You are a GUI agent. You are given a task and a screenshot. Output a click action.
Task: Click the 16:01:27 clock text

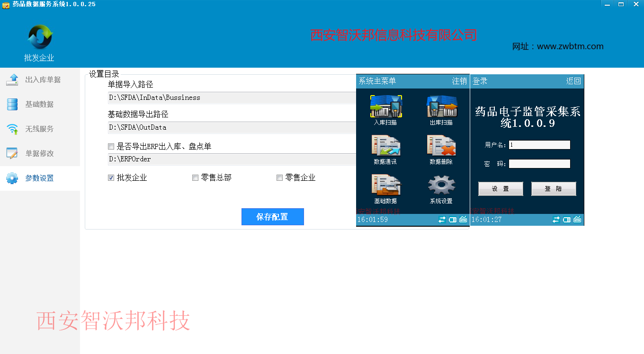pyautogui.click(x=487, y=220)
